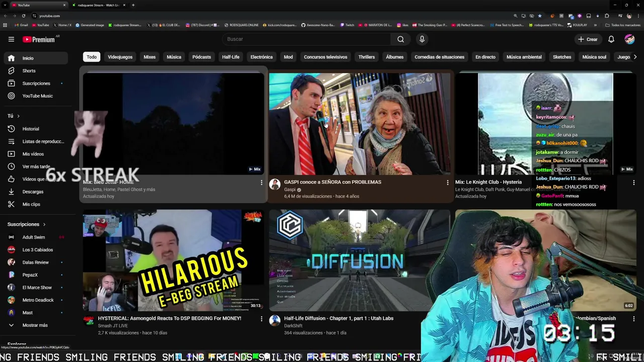Image resolution: width=644 pixels, height=362 pixels.
Task: Open Ver más tarde in the sidebar
Action: (35, 166)
